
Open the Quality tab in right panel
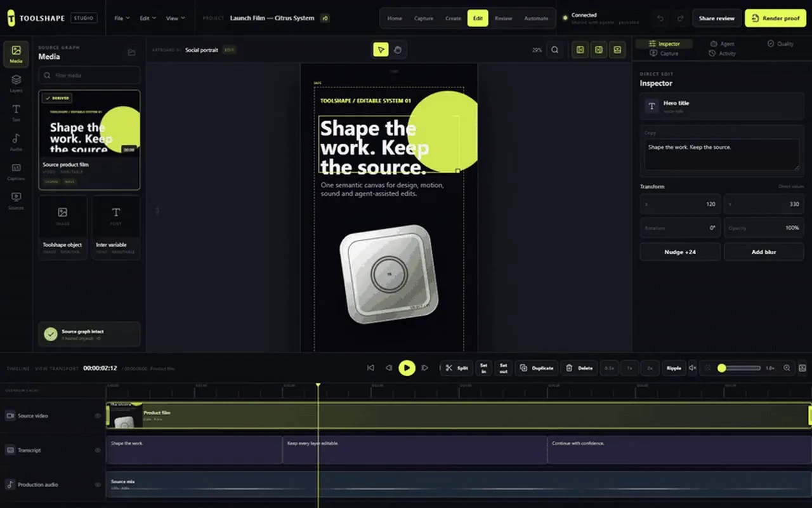(780, 44)
